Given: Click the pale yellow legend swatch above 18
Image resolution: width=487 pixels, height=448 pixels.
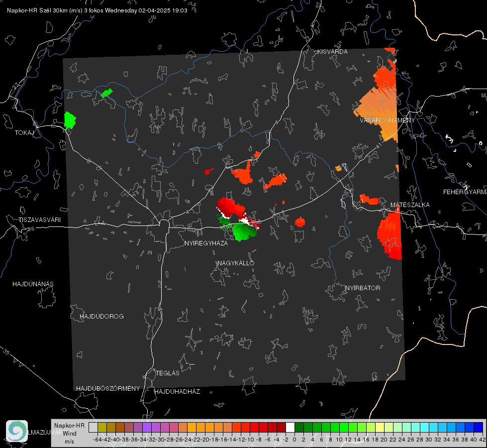Looking at the screenshot, I should click(x=380, y=428).
